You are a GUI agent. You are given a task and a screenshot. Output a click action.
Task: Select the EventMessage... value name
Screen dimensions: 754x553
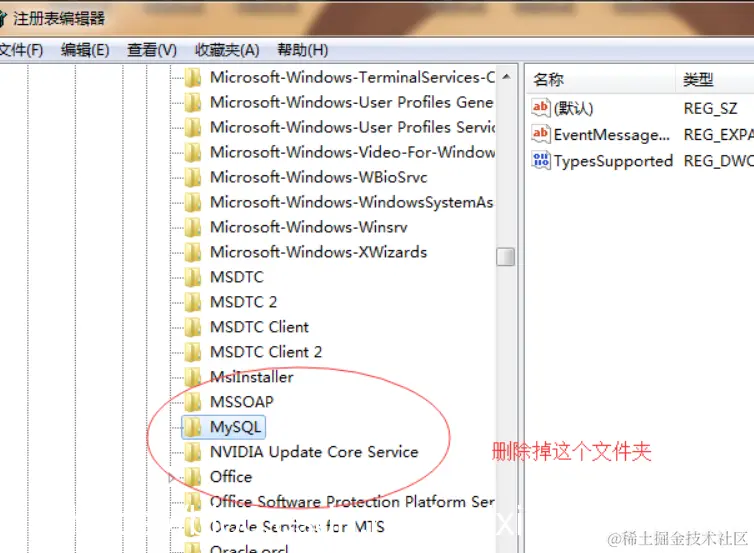coord(611,135)
